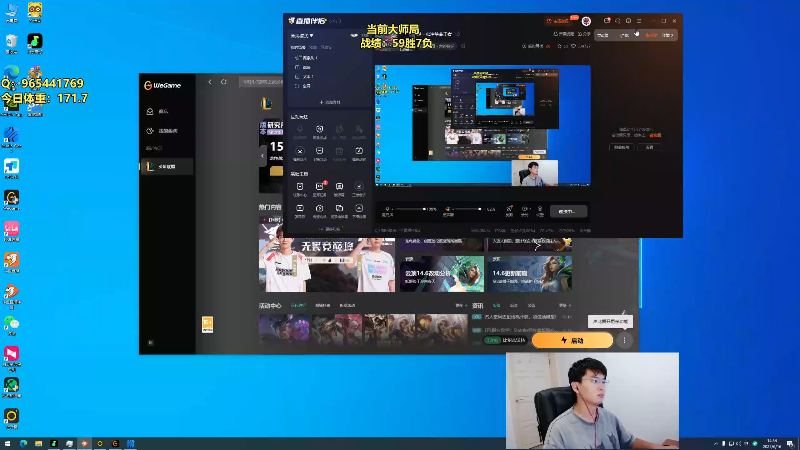Select the orange flame tab in top-right bar
Viewport: 800px width, 450px height.
pyautogui.click(x=651, y=35)
